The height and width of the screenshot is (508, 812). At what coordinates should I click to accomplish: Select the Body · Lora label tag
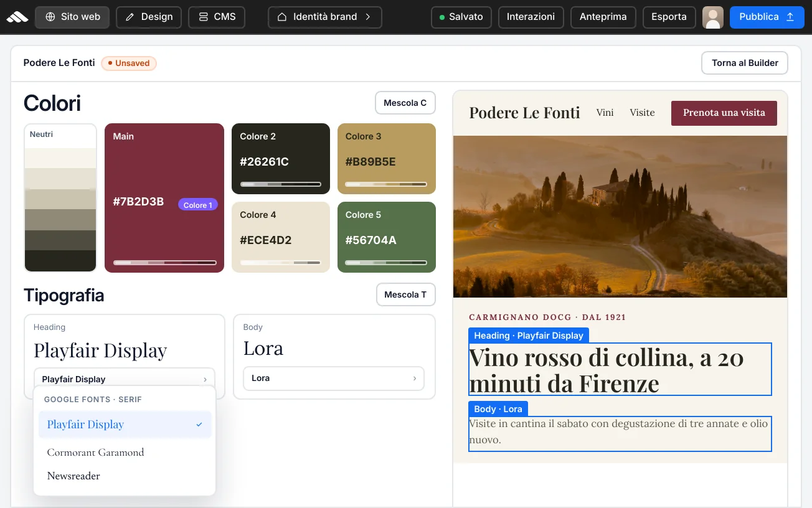click(498, 409)
